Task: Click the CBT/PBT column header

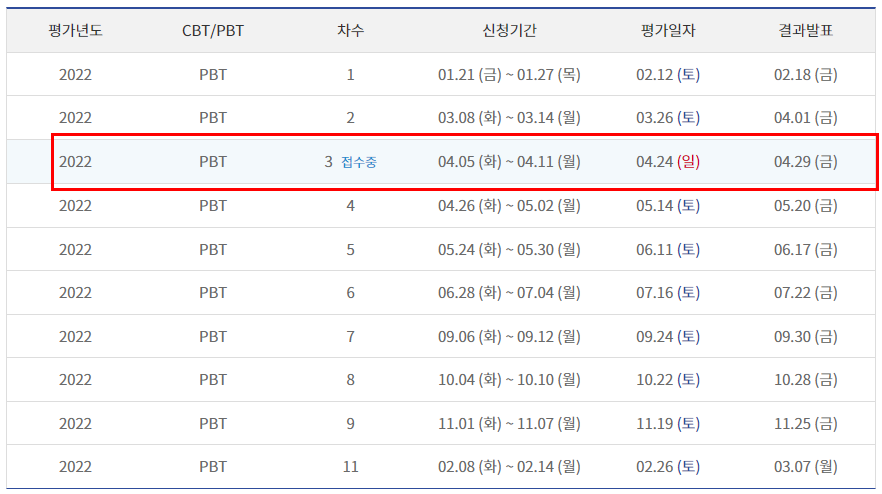Action: tap(213, 30)
